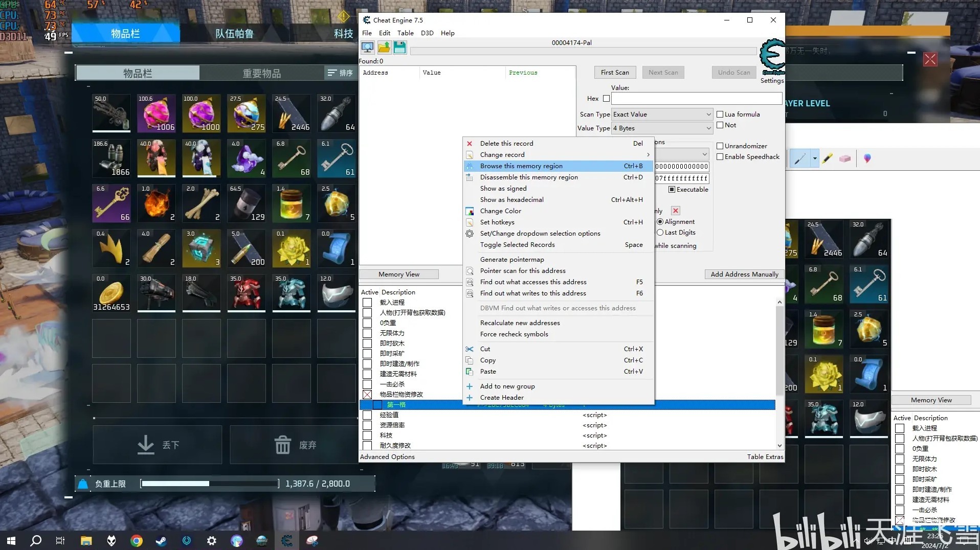
Task: Click the red X beside scan options
Action: tap(676, 211)
